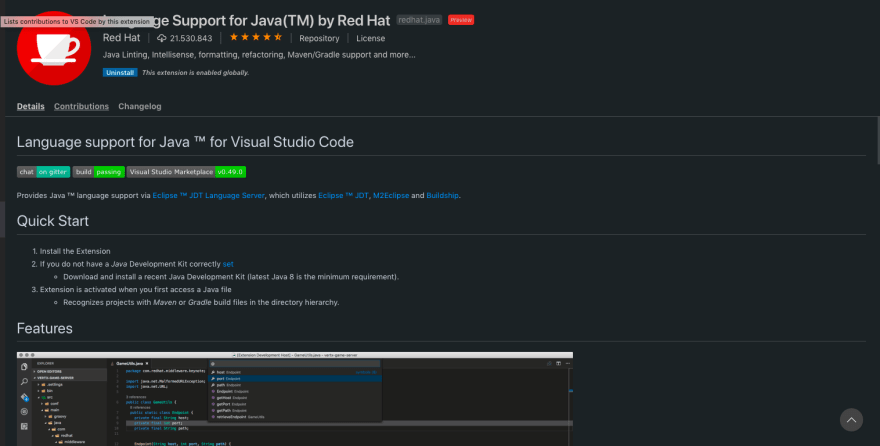The height and width of the screenshot is (446, 880).
Task: Switch to the Details tab
Action: coord(30,106)
